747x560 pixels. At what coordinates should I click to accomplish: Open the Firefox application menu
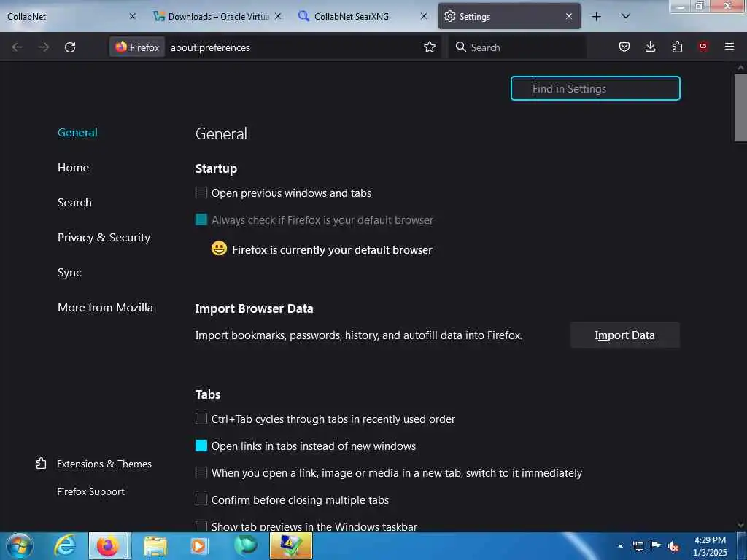pyautogui.click(x=729, y=47)
